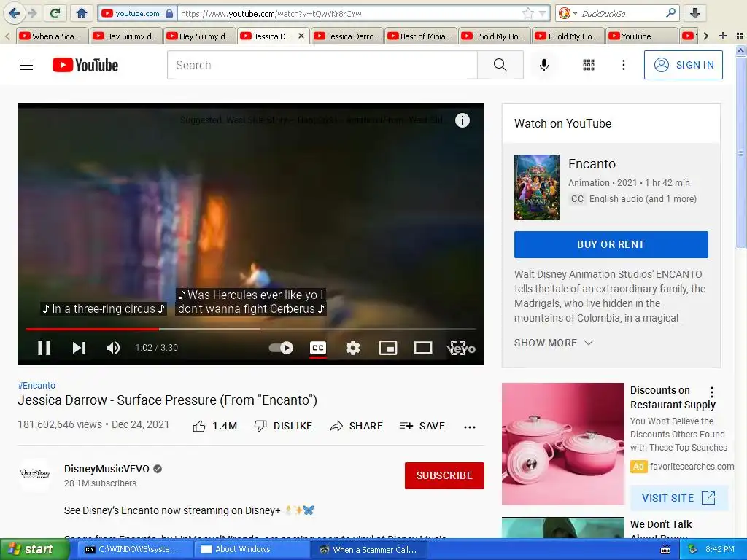Image resolution: width=747 pixels, height=560 pixels.
Task: Click the SIGN IN button
Action: point(683,65)
